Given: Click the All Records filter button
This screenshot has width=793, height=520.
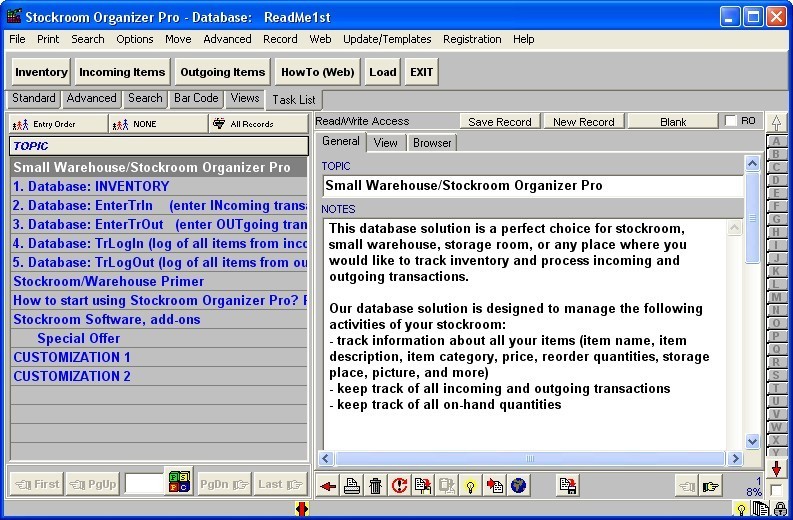Looking at the screenshot, I should pyautogui.click(x=258, y=124).
